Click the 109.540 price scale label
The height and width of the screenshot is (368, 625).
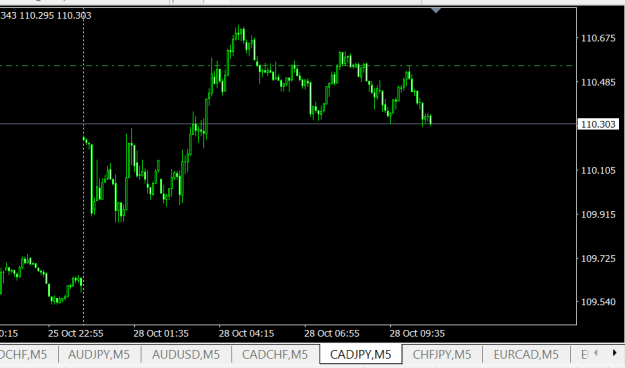[x=598, y=302]
